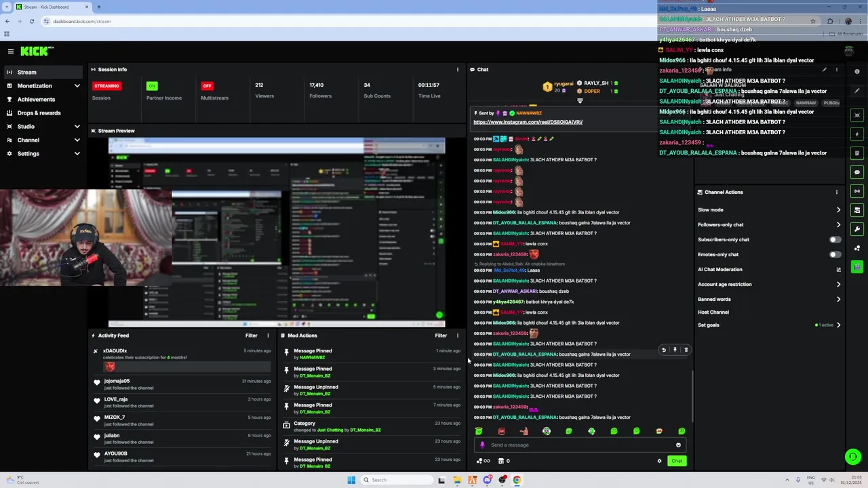Open Set goals chevron
The width and height of the screenshot is (868, 488).
(x=838, y=325)
